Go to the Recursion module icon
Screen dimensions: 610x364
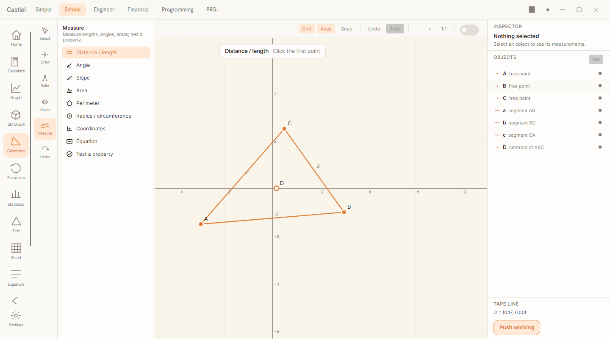pyautogui.click(x=16, y=171)
